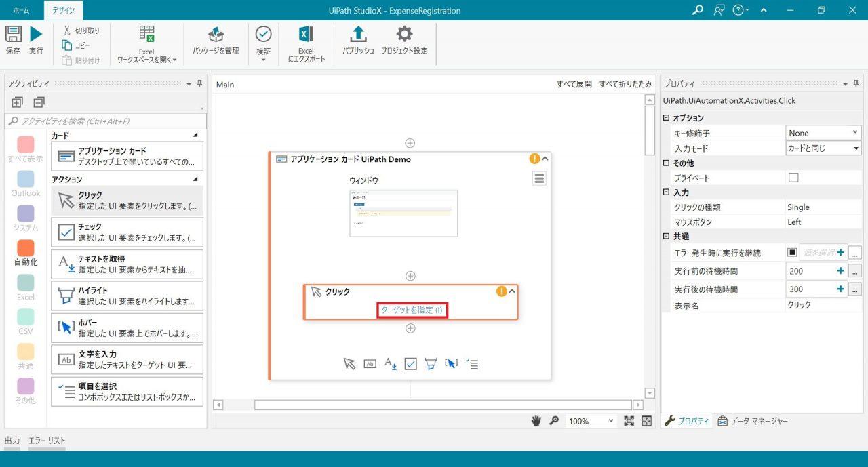Click the quick-add Highlight icon in card
Image resolution: width=868 pixels, height=467 pixels.
pos(431,363)
